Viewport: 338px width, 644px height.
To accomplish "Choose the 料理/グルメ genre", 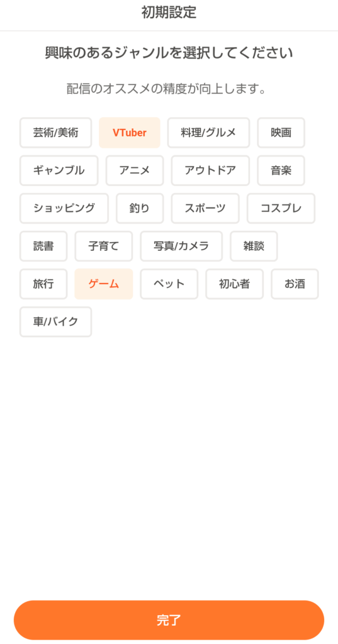I will [208, 133].
